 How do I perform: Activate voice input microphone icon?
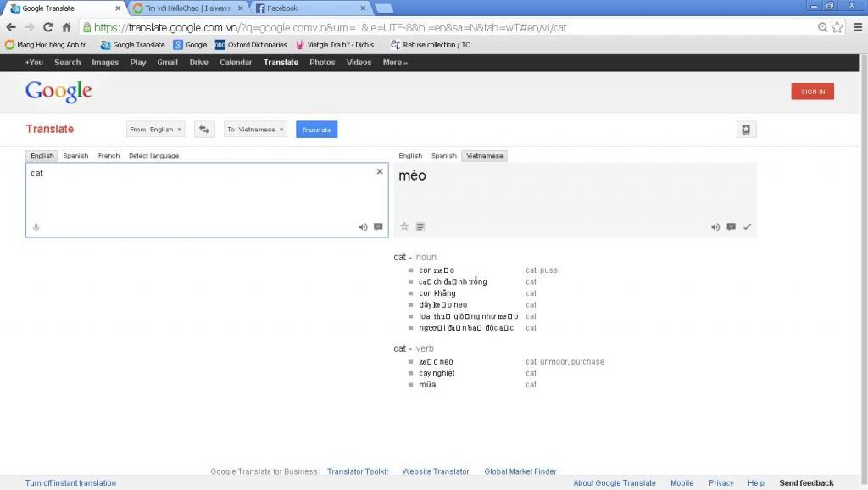36,227
